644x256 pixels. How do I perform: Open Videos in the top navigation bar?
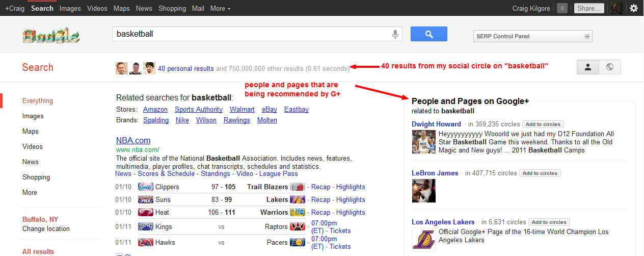(97, 8)
